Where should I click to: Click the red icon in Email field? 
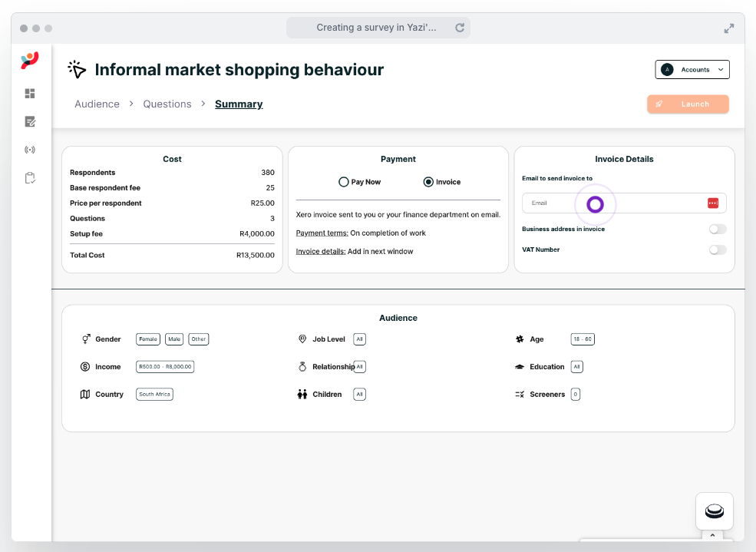click(712, 203)
